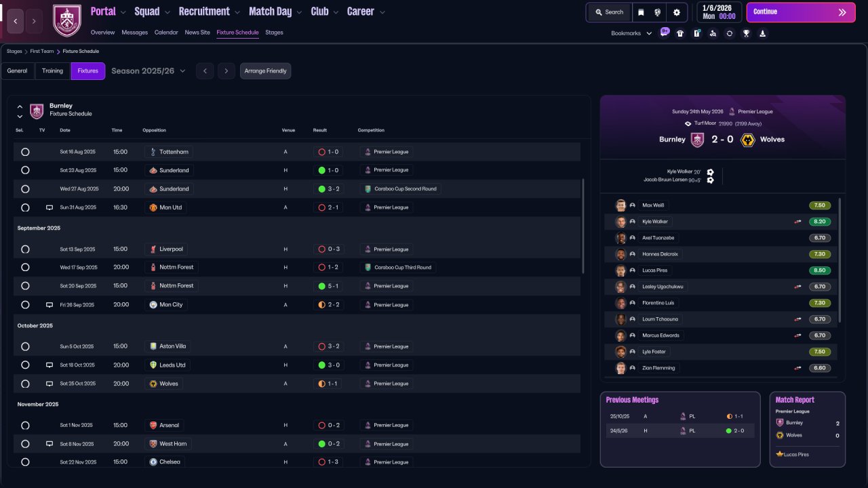Click the goal icon next to Kyle Walker 20'
Screen dimensions: 868x488
pos(710,172)
